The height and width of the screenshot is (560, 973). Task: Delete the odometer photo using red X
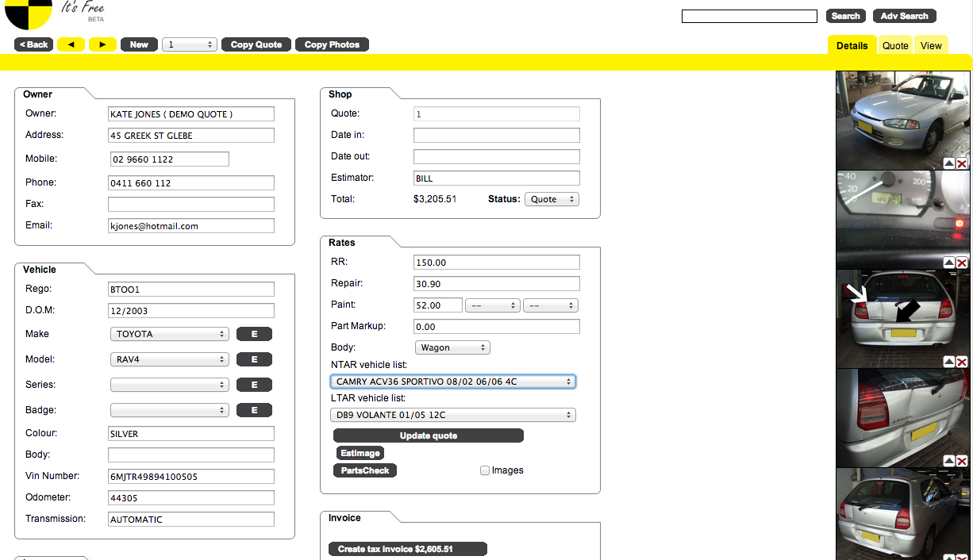point(962,263)
